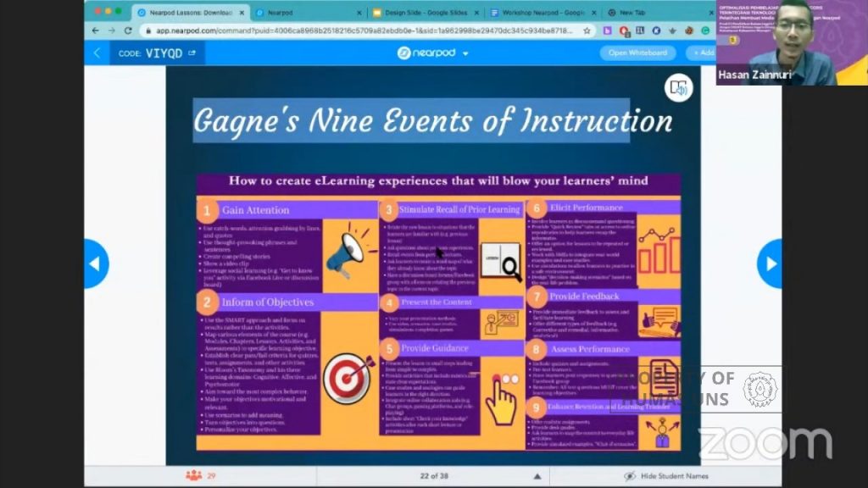
Task: Bookmark this page with the star icon
Action: [x=587, y=31]
